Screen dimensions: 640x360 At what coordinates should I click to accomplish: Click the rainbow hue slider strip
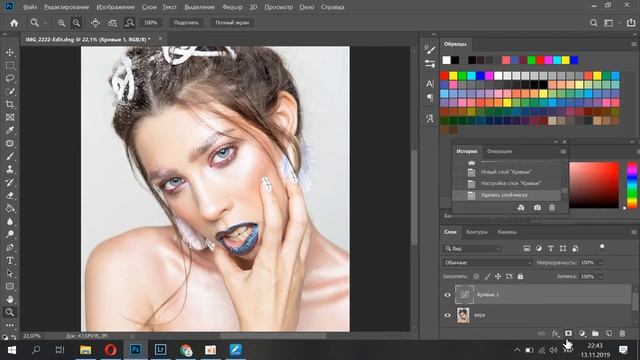(632, 185)
